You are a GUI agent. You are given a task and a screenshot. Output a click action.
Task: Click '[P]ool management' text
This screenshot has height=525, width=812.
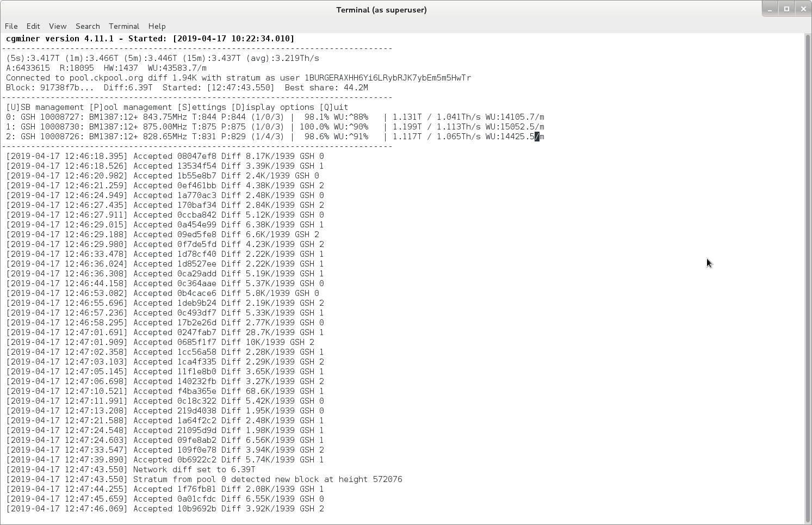131,107
